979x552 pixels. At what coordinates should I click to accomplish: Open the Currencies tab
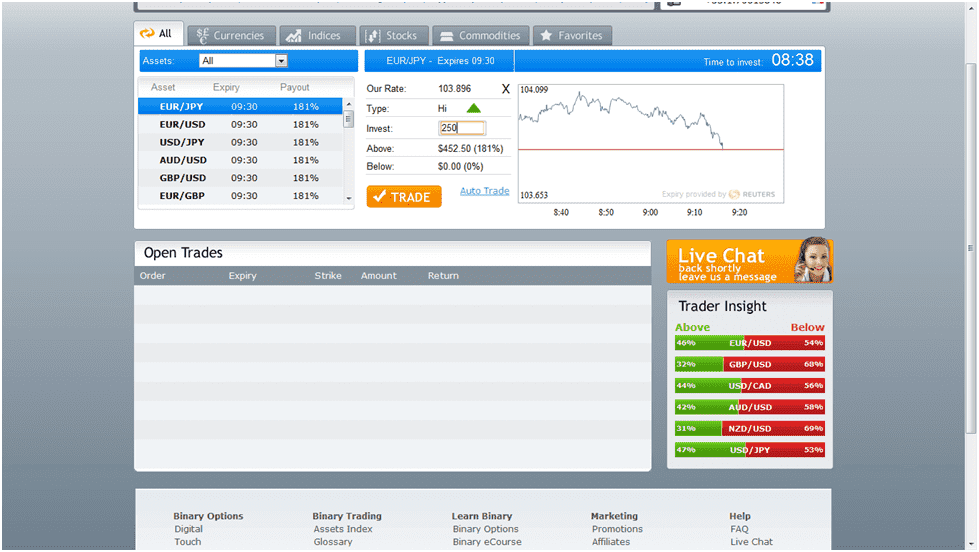tap(230, 36)
